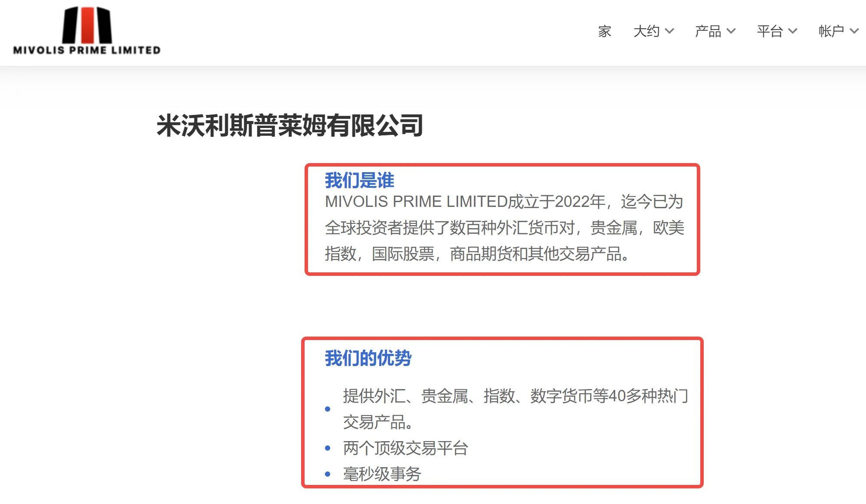Click the 米沃利斯普莱姆有限公司 page heading
Image resolution: width=866 pixels, height=504 pixels.
[290, 126]
